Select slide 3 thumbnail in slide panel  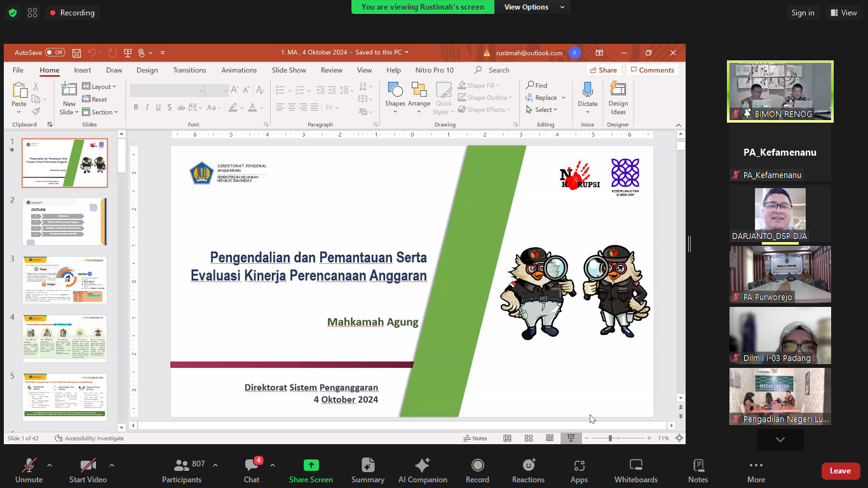(x=65, y=280)
